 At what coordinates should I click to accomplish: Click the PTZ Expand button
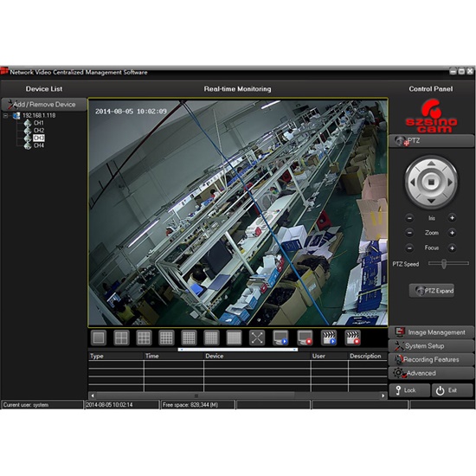[x=432, y=291]
